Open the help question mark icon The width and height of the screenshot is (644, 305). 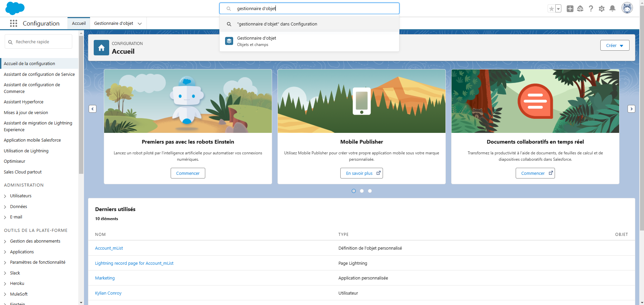(591, 9)
